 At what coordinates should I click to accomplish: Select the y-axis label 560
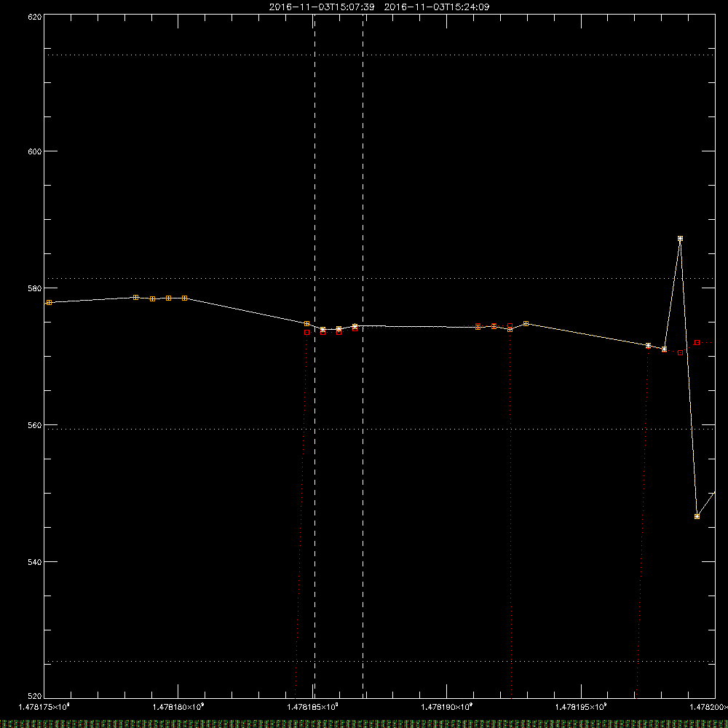point(35,425)
